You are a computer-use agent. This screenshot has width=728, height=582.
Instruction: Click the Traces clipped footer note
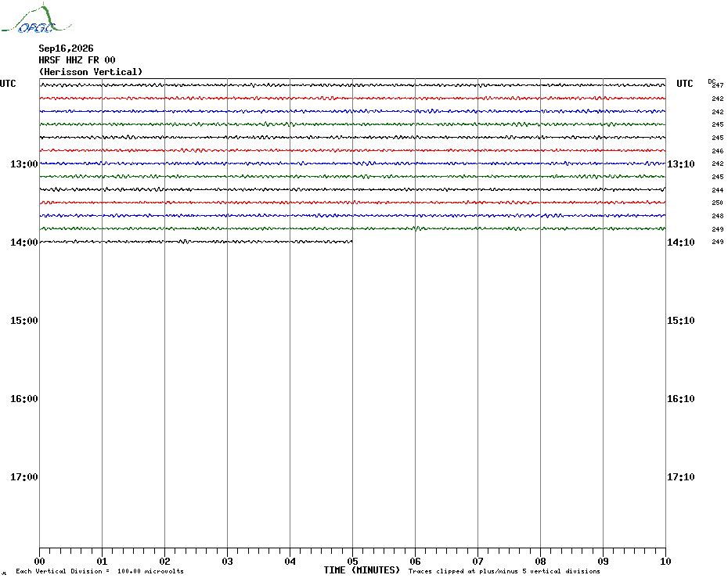tap(504, 571)
